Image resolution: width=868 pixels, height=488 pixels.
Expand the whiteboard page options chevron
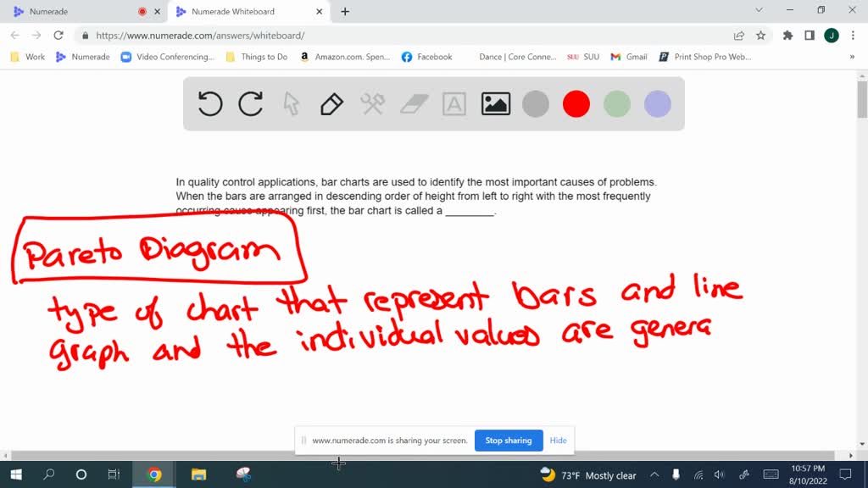759,11
